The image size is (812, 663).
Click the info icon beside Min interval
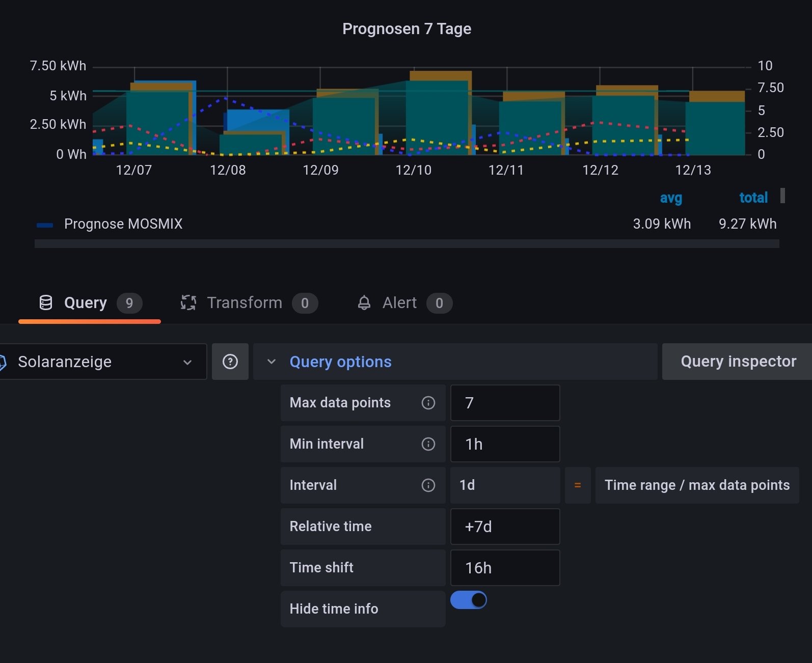click(428, 444)
